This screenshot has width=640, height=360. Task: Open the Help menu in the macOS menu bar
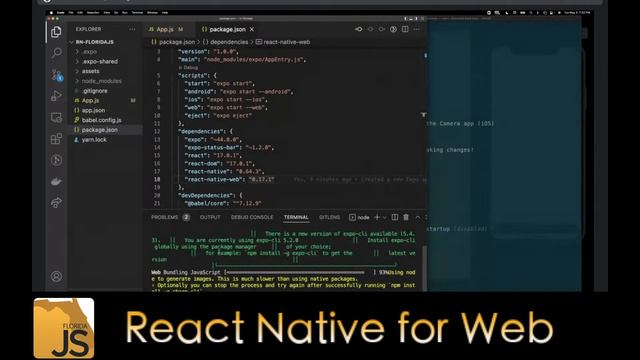coord(165,13)
